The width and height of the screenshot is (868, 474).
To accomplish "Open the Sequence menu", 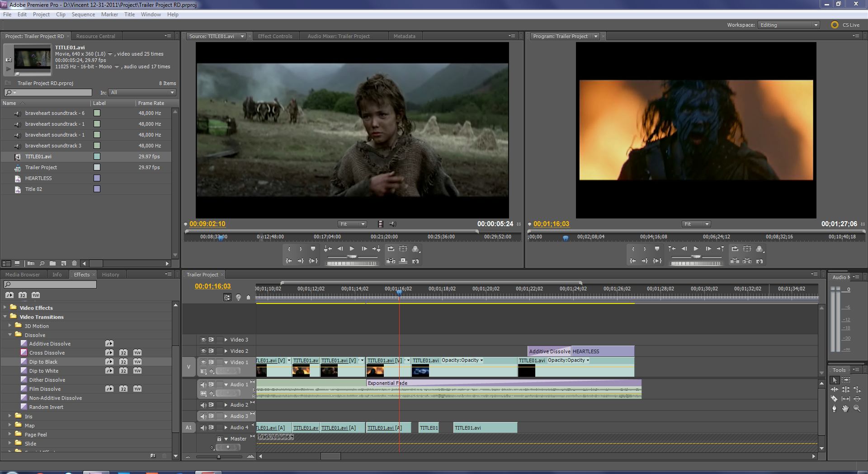I will (83, 14).
